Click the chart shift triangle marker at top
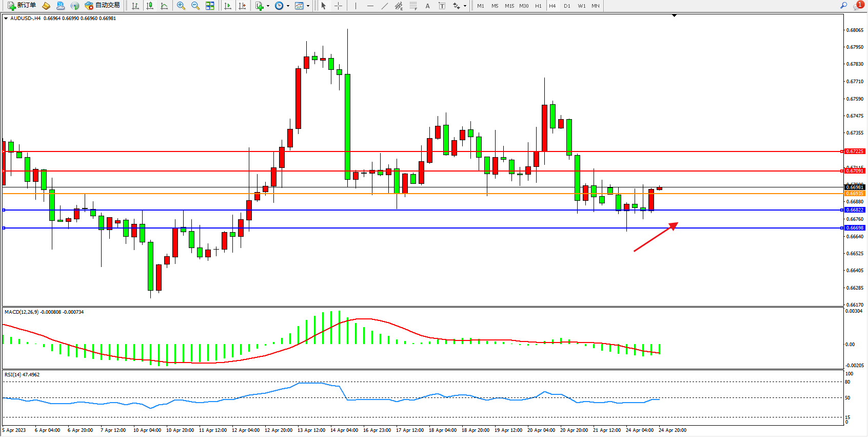868x437 pixels. [674, 16]
